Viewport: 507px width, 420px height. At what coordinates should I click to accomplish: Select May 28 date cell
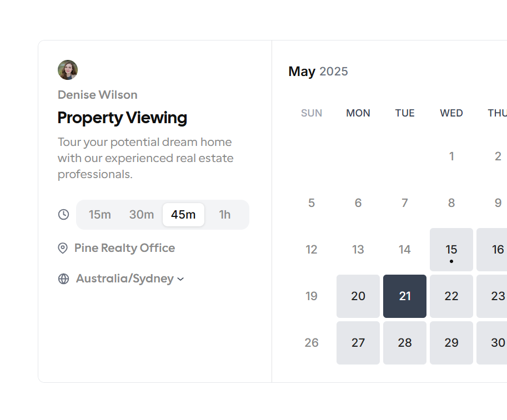tap(405, 343)
